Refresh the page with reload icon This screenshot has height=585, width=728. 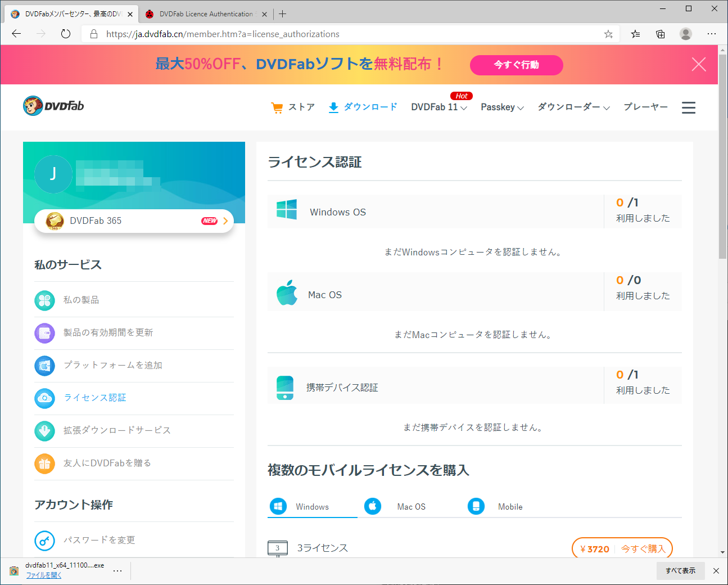pyautogui.click(x=66, y=34)
